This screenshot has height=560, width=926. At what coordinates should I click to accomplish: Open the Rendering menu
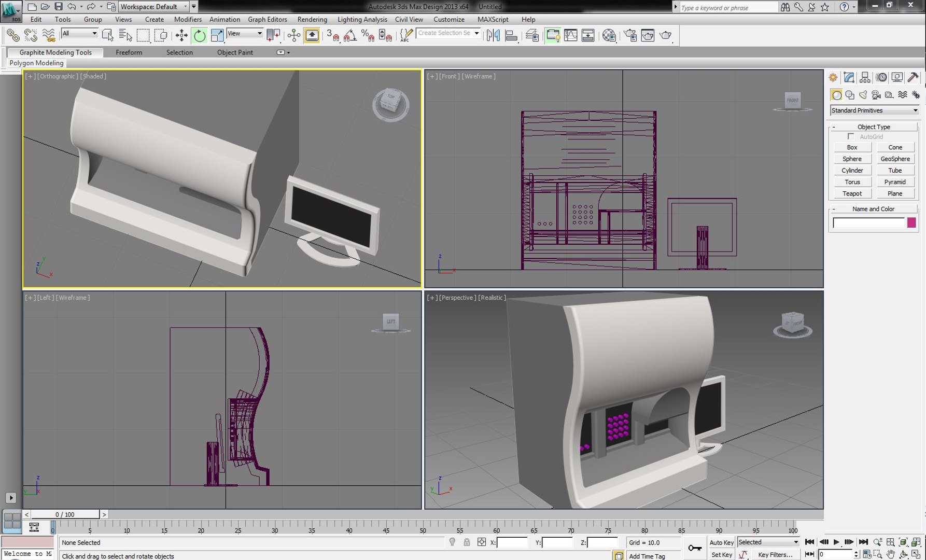click(312, 19)
